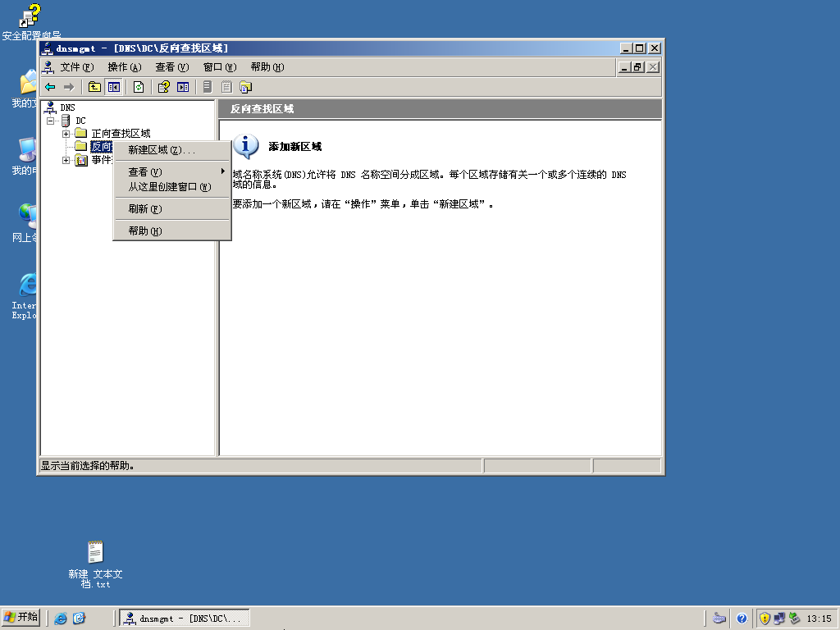
Task: Choose 新建区域(Z)... from context menu
Action: click(172, 150)
